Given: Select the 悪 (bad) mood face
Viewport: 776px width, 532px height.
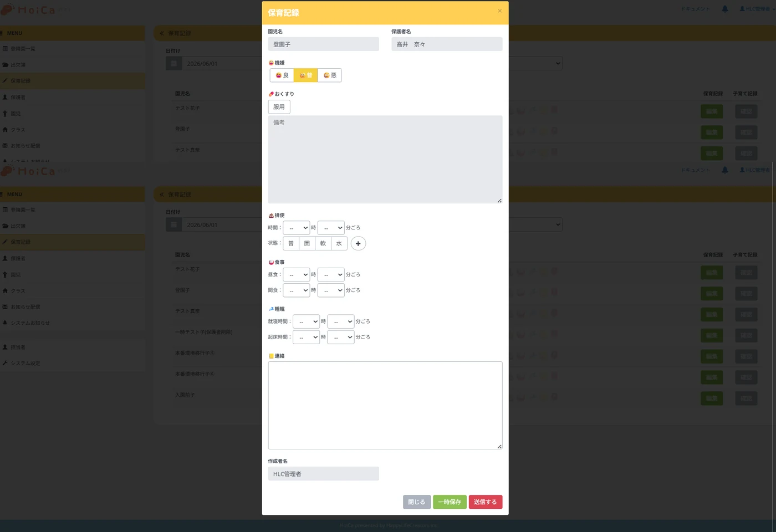Looking at the screenshot, I should pyautogui.click(x=330, y=75).
